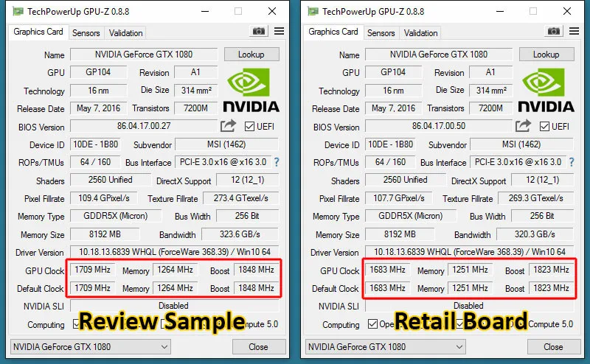
Task: Switch to Sensors tab in right window
Action: pos(381,33)
